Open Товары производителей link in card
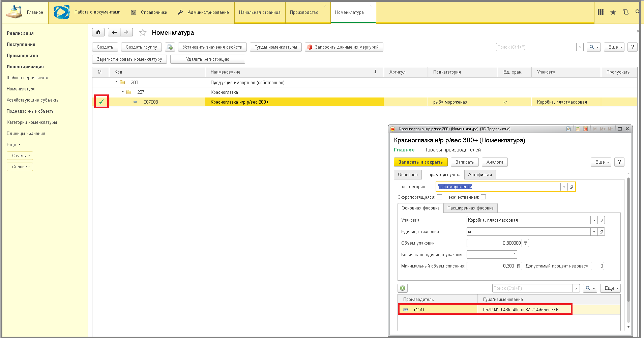Image resolution: width=644 pixels, height=338 pixels. click(453, 150)
